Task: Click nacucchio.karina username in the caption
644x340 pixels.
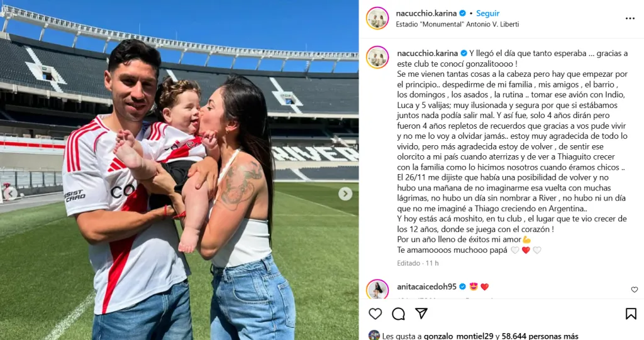Action: pos(427,53)
